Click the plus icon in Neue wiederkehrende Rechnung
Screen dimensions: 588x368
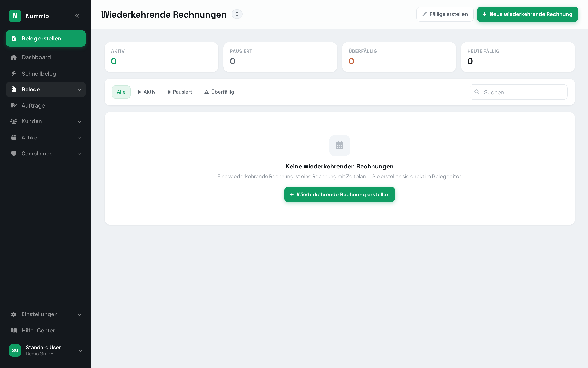[x=484, y=14]
